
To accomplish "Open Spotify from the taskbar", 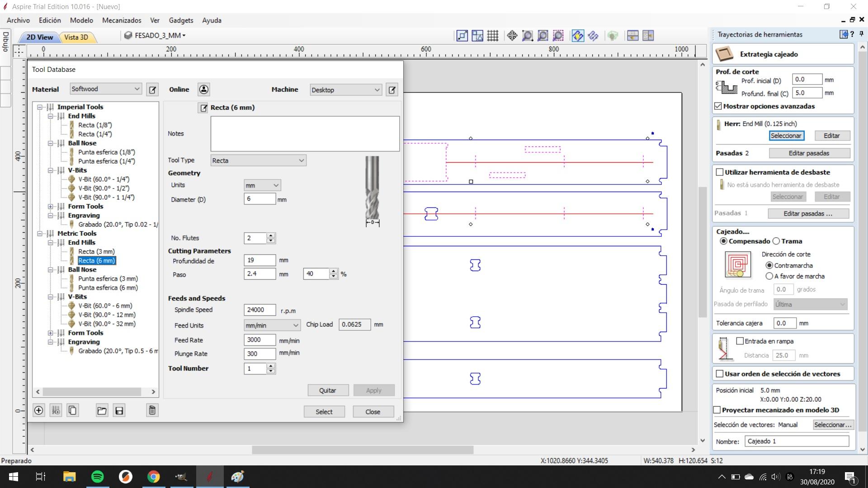I will pyautogui.click(x=97, y=477).
